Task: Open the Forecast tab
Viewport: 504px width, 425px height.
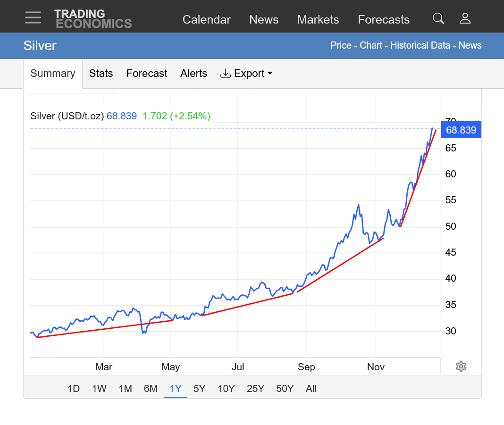Action: click(x=147, y=74)
